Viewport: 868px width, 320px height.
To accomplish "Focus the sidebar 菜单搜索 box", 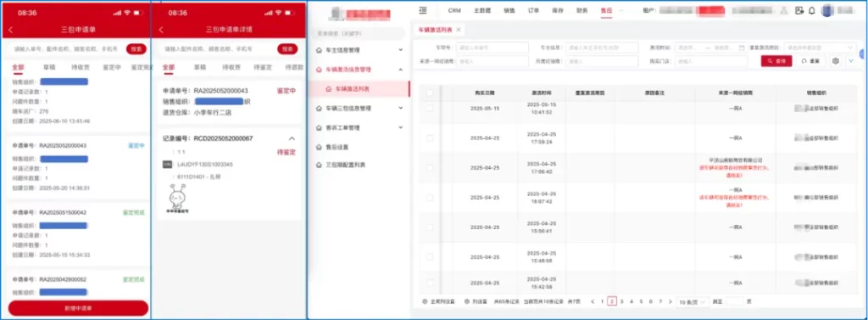I will [358, 33].
